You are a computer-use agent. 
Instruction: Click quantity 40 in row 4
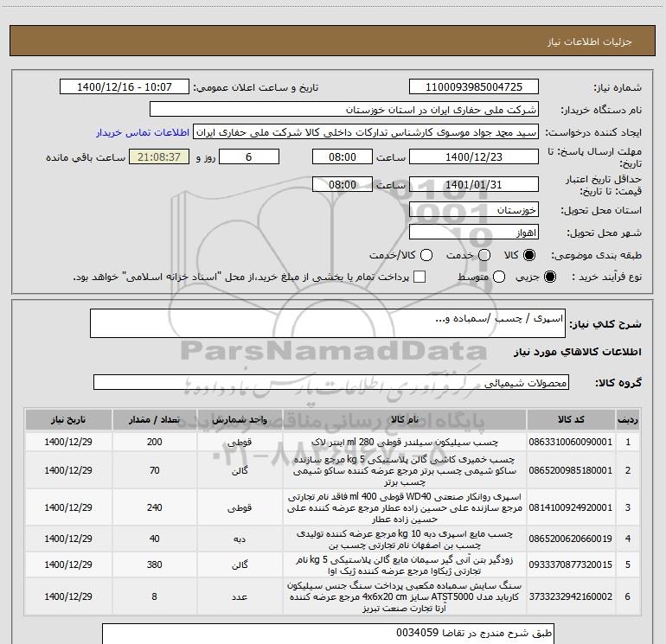pyautogui.click(x=154, y=539)
